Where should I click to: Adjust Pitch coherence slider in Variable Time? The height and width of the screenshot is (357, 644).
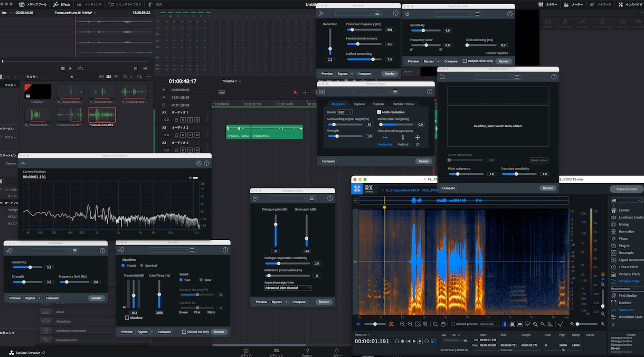[467, 174]
